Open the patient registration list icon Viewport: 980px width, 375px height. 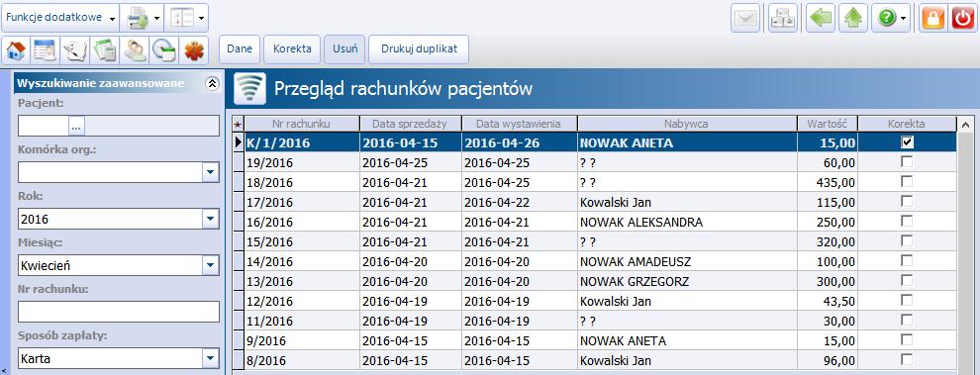coord(45,50)
